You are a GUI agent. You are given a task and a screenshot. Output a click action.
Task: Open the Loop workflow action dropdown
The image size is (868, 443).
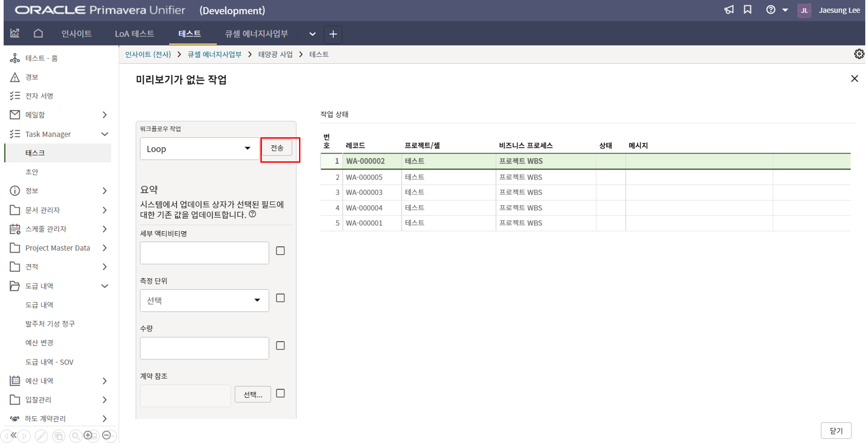[x=199, y=149]
